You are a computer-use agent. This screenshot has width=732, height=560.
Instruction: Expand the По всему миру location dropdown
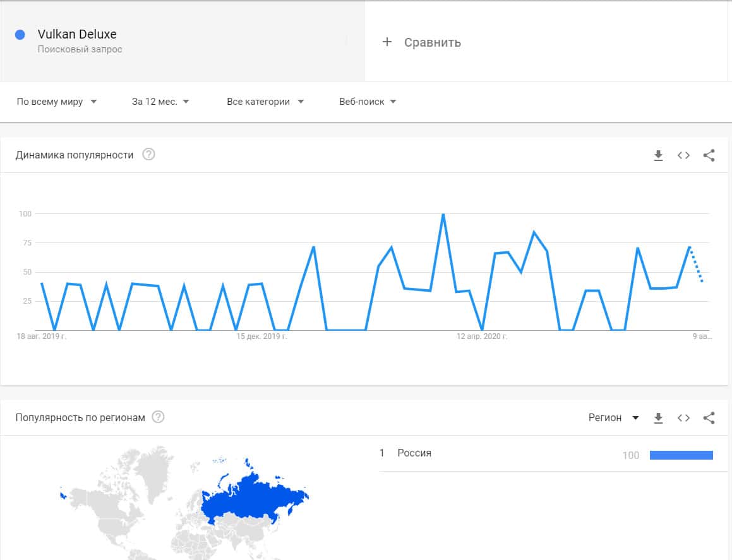click(57, 102)
